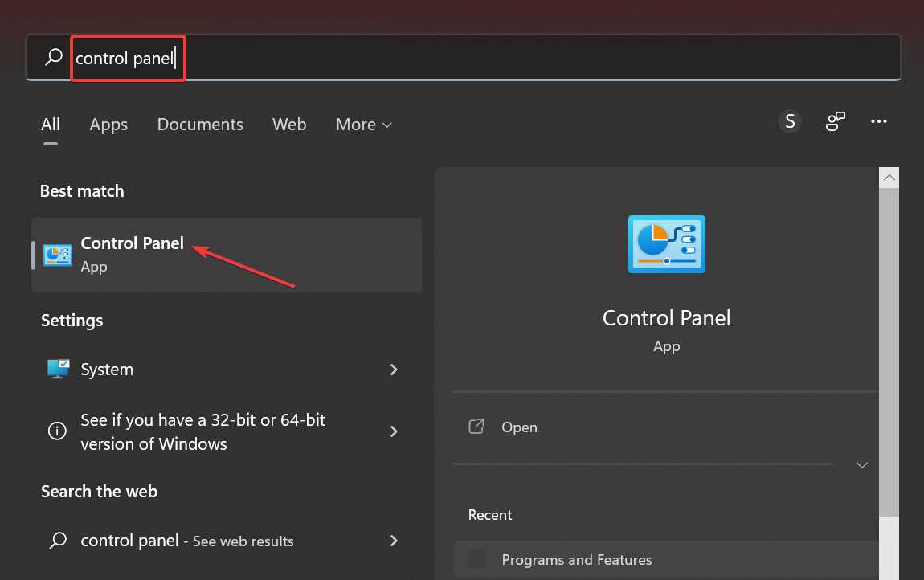Open the More dropdown filter
924x580 pixels.
click(x=364, y=125)
